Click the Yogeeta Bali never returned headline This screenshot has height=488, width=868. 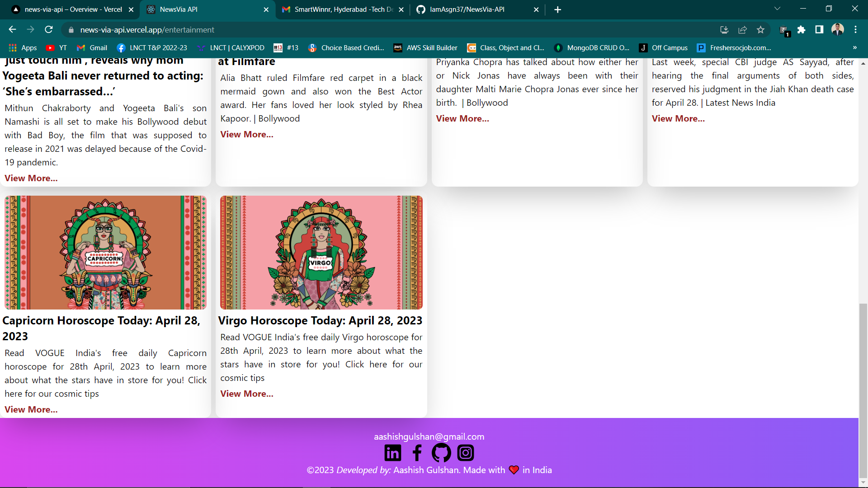point(103,75)
